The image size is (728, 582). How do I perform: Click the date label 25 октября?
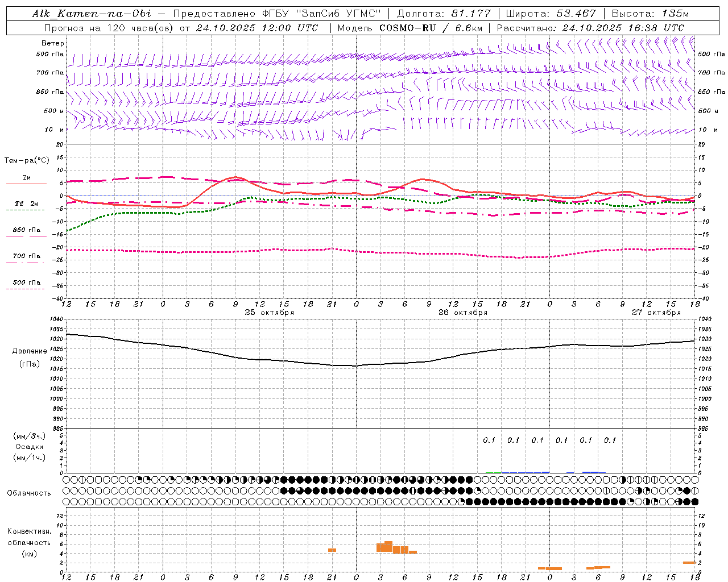pos(270,313)
